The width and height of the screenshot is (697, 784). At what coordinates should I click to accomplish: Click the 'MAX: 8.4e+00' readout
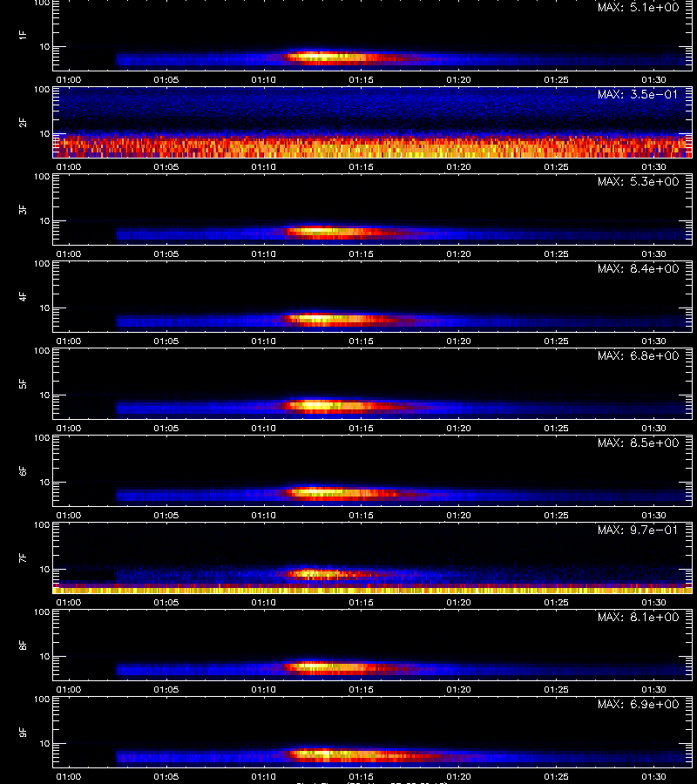point(638,268)
